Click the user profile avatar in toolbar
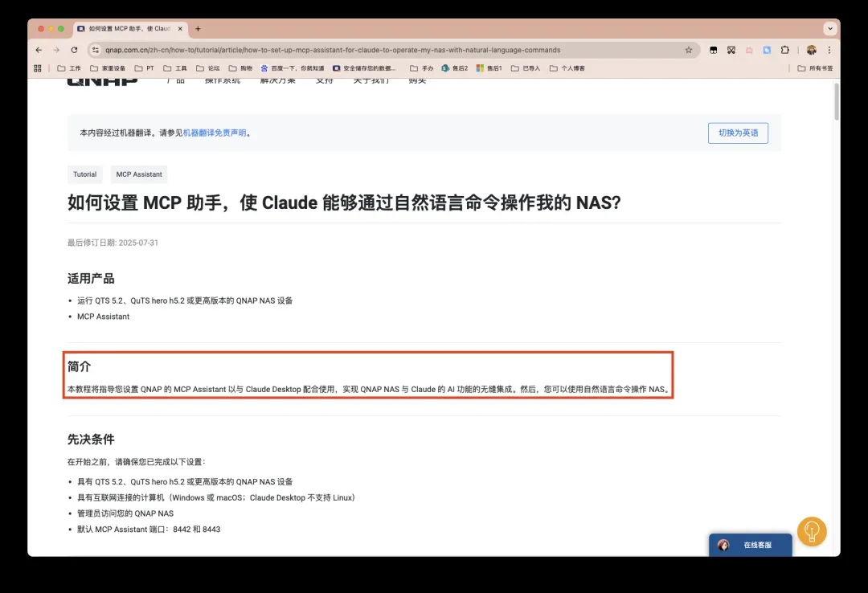 [x=812, y=50]
